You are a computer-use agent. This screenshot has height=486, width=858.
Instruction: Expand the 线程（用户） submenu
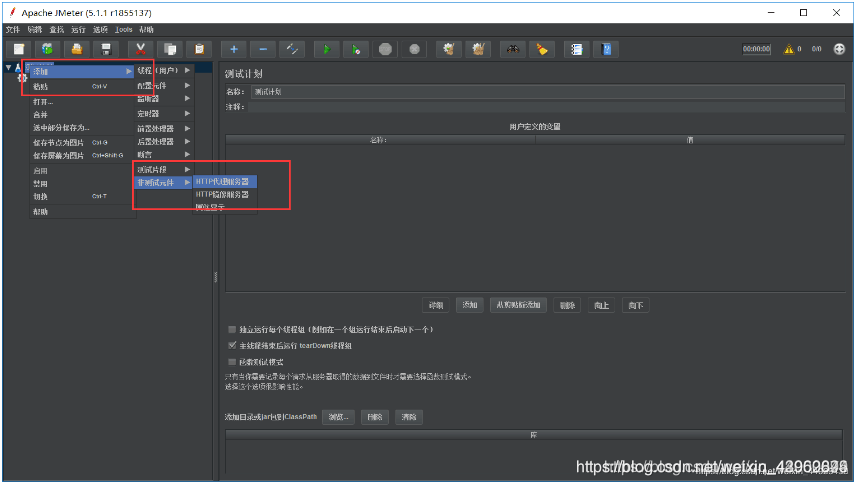[x=164, y=71]
